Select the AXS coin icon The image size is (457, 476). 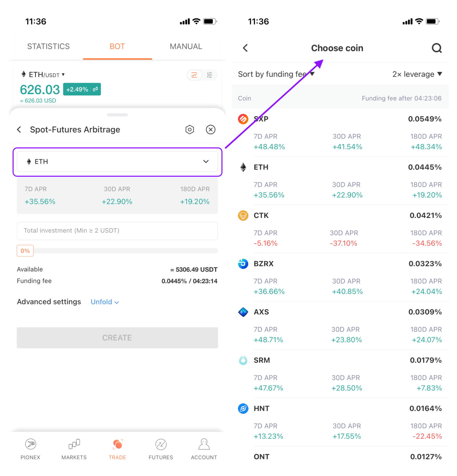(243, 312)
